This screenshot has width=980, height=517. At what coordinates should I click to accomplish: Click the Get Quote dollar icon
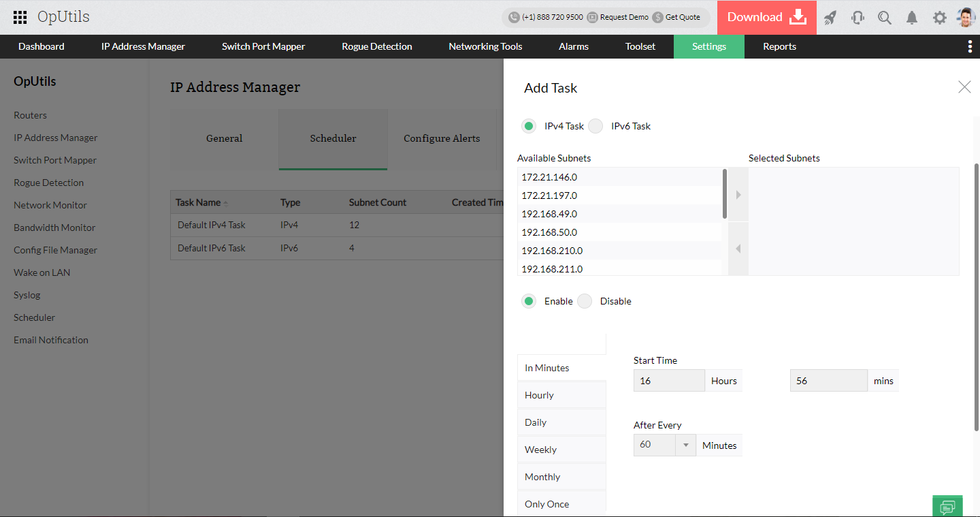click(x=657, y=18)
